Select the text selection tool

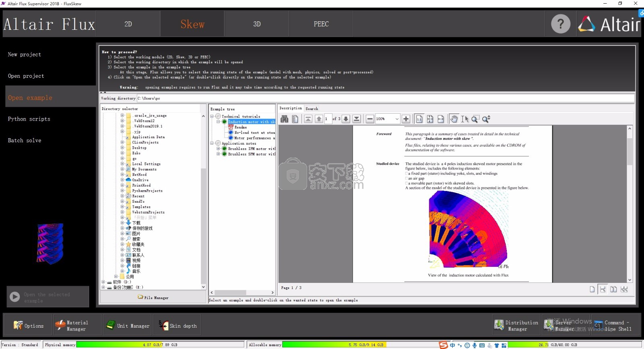coord(464,119)
